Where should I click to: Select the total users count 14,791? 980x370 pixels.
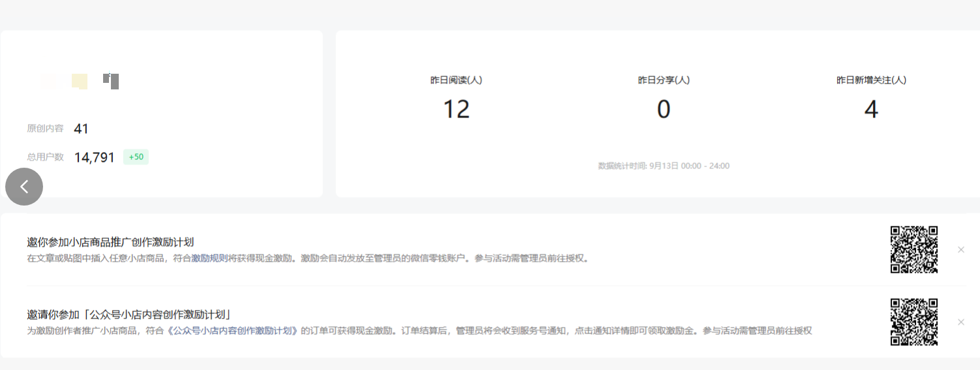point(95,157)
